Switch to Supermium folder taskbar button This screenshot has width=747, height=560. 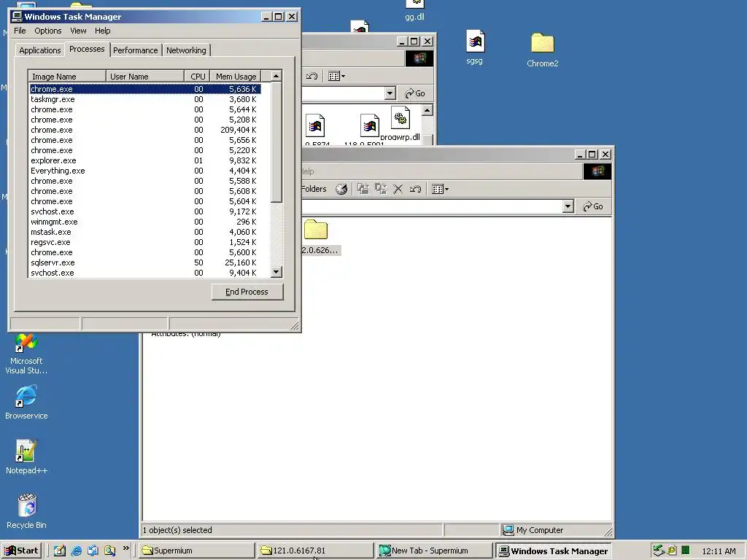196,551
